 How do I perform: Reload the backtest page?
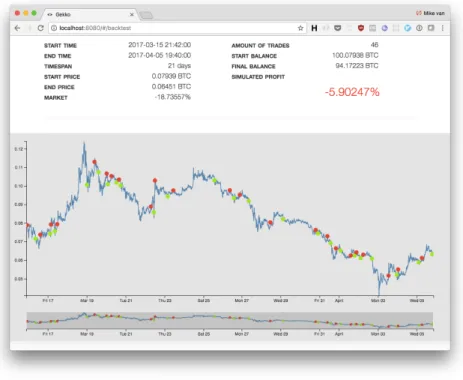click(x=41, y=28)
